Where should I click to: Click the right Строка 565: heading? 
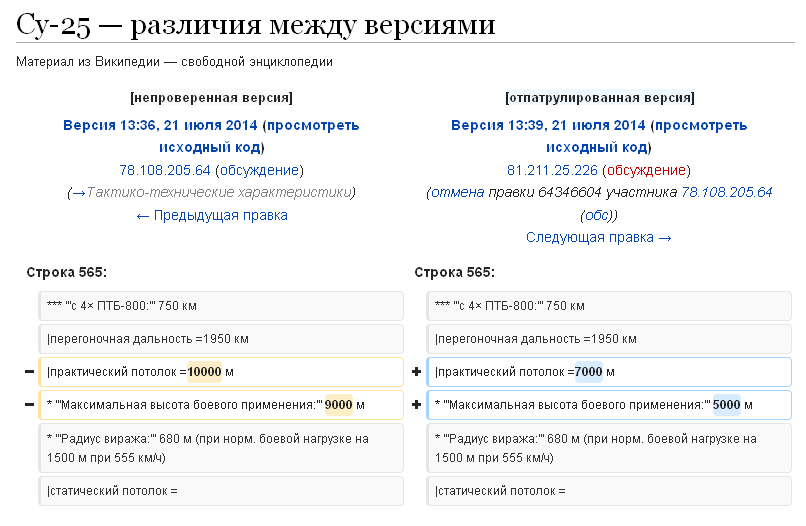click(x=454, y=273)
